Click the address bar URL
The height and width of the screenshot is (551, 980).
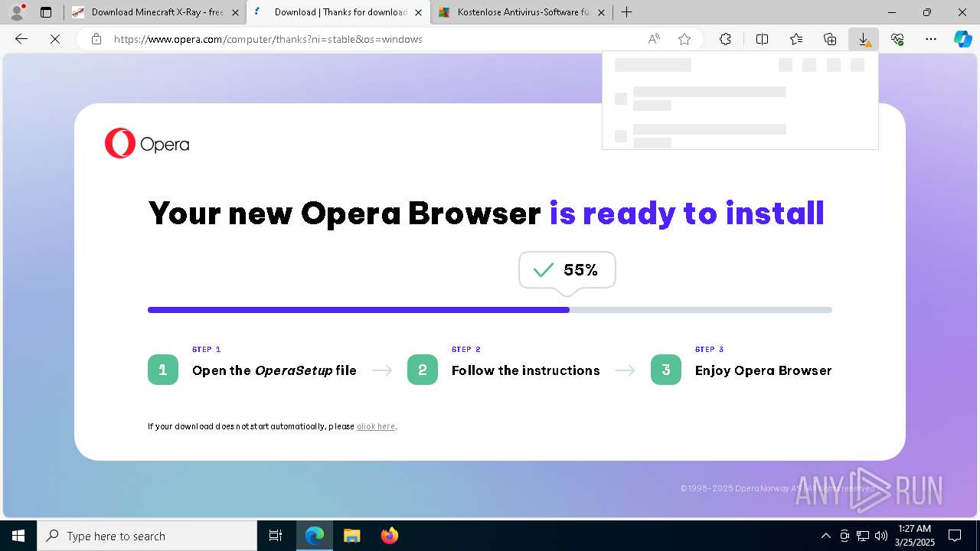click(x=268, y=39)
